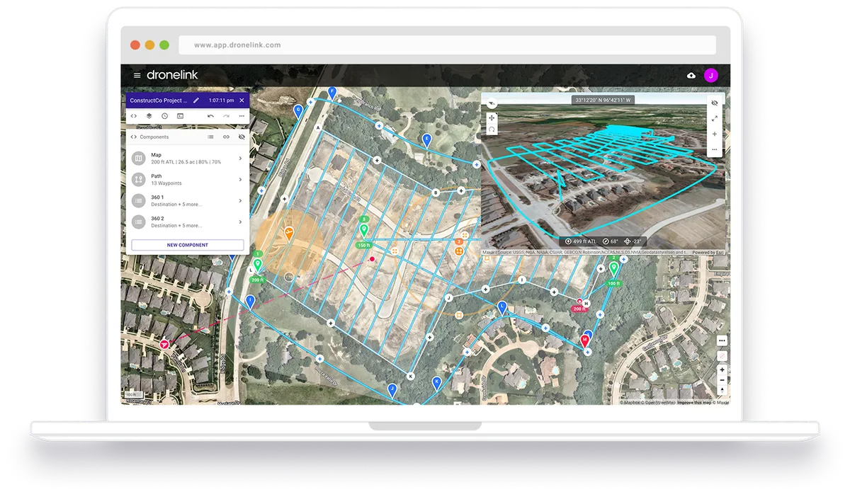Click the link icon in the Components header
The width and height of the screenshot is (850, 504).
[226, 137]
